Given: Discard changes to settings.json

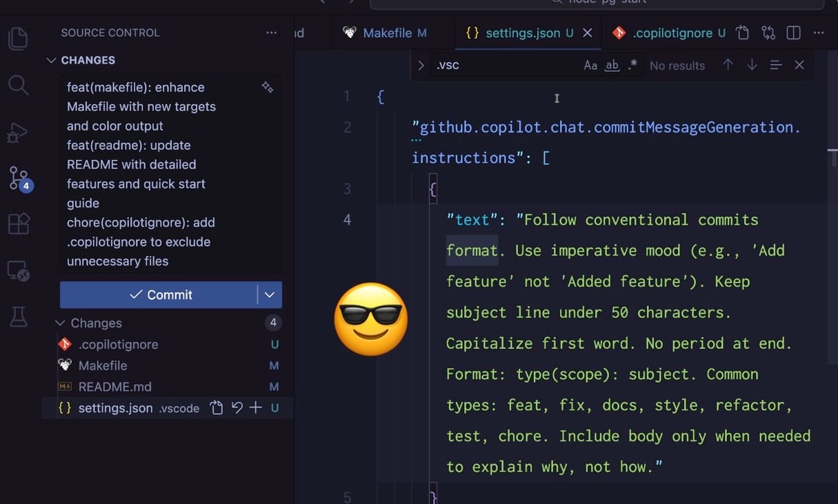Looking at the screenshot, I should click(x=237, y=408).
